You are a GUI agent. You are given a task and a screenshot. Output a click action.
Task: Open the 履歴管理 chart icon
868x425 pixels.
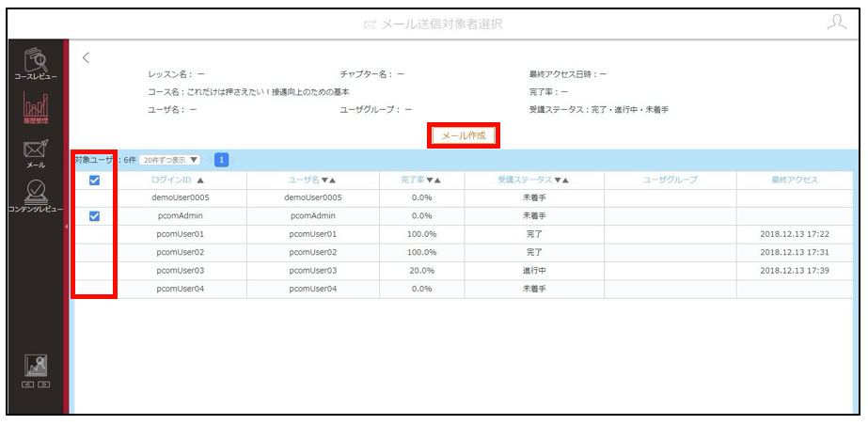point(36,108)
